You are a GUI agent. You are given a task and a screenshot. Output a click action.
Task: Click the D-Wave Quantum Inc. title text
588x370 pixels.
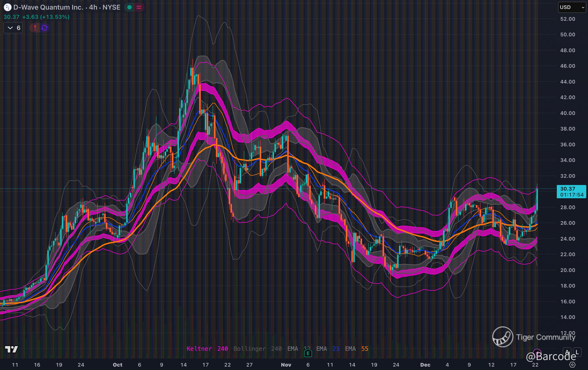pyautogui.click(x=48, y=7)
